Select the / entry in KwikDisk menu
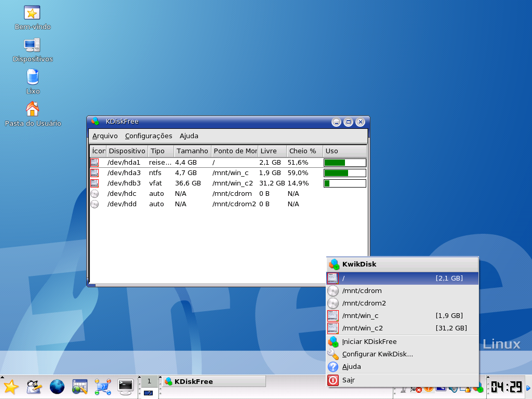The height and width of the screenshot is (399, 532). point(403,278)
